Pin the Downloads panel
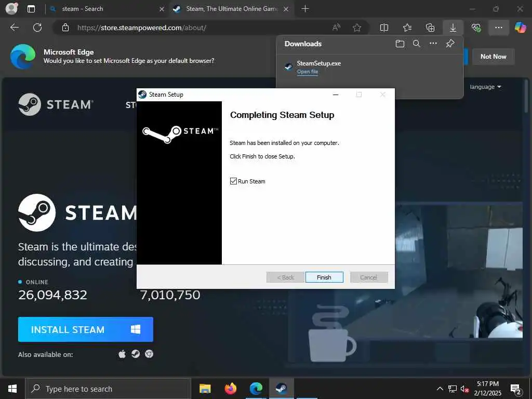Viewport: 532px width, 399px height. point(450,44)
